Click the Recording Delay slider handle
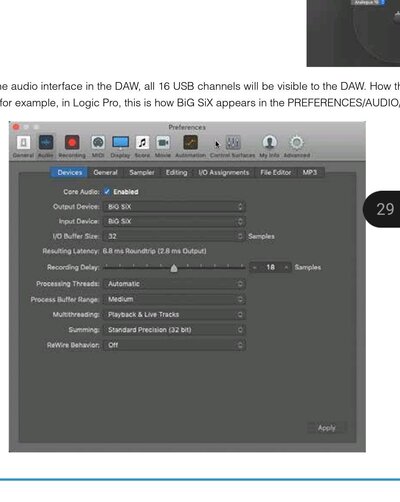 pos(174,268)
